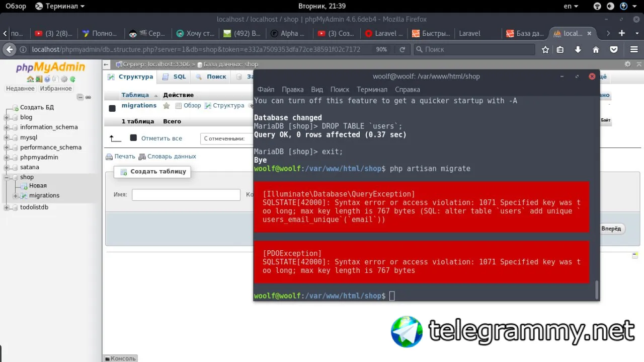The height and width of the screenshot is (362, 644).
Task: Open terminal 'Файл' menu
Action: [x=266, y=89]
